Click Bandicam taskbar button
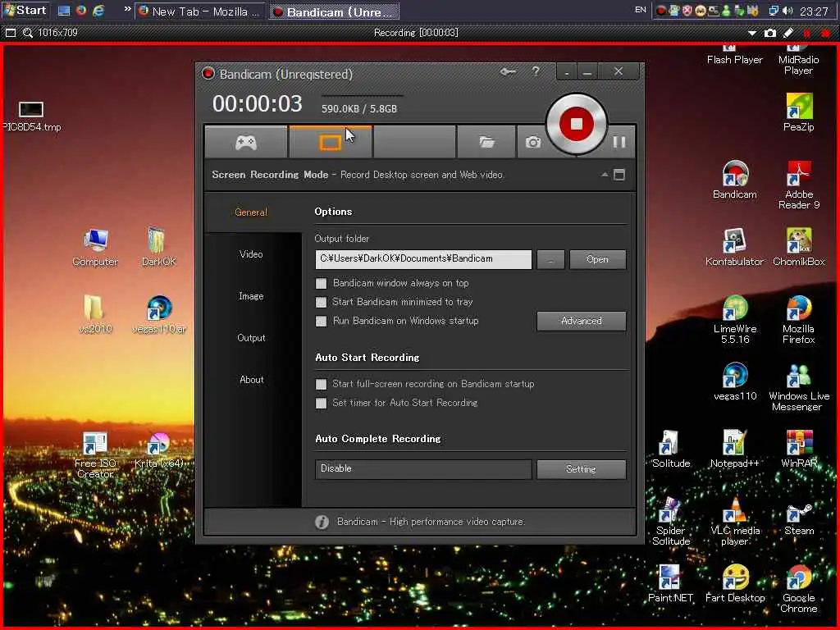This screenshot has width=840, height=630. click(x=335, y=11)
